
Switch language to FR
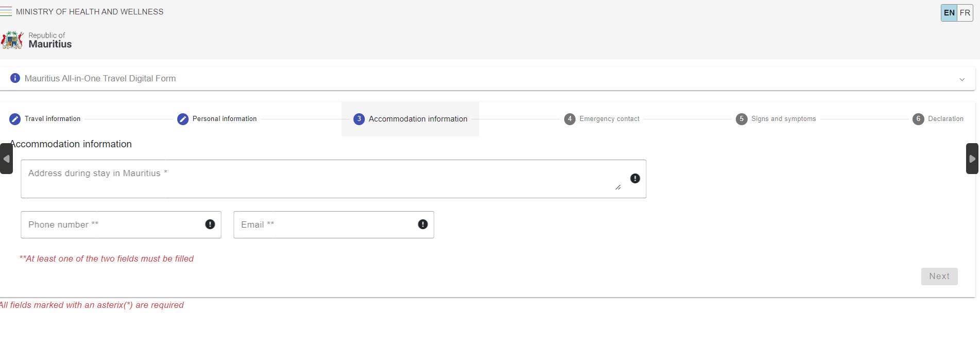point(965,13)
